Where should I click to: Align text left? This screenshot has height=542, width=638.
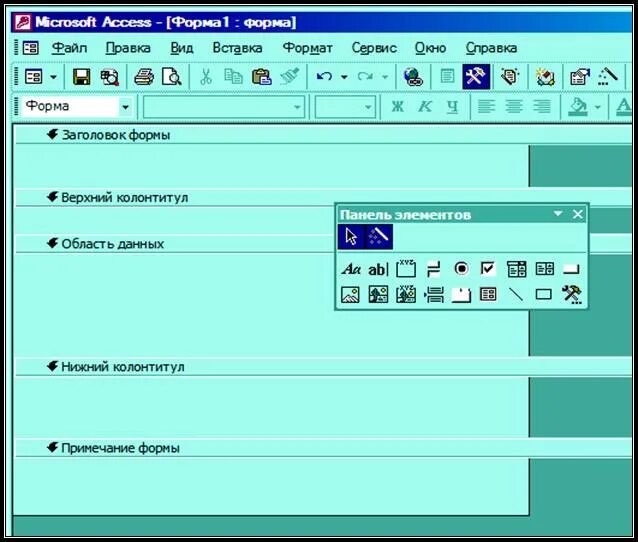tap(487, 107)
